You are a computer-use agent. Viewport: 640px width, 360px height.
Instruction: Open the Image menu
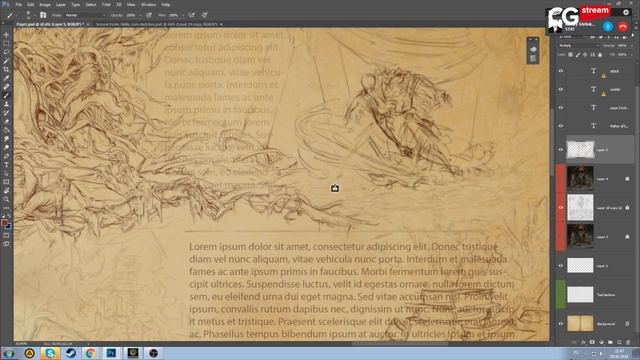tap(45, 4)
